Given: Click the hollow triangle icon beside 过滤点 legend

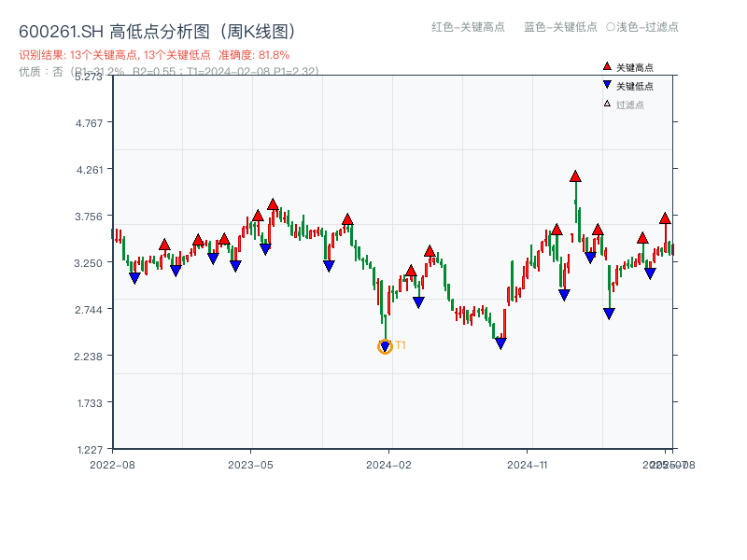Looking at the screenshot, I should coord(607,104).
